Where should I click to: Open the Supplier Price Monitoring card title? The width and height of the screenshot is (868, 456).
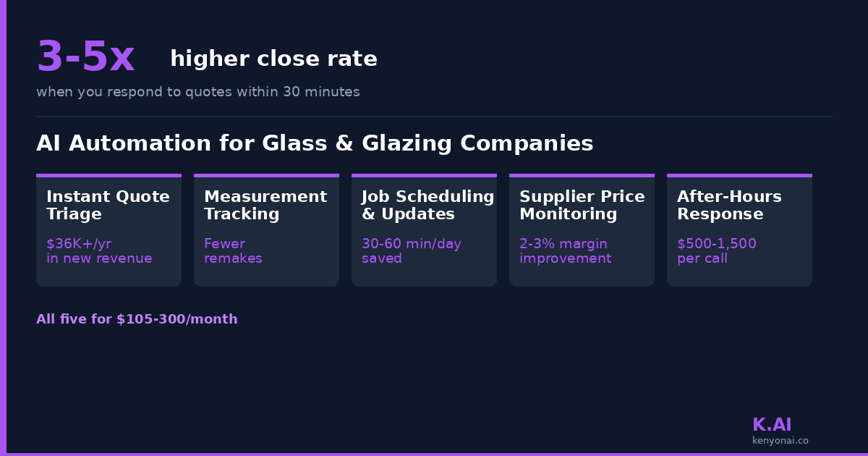(582, 206)
